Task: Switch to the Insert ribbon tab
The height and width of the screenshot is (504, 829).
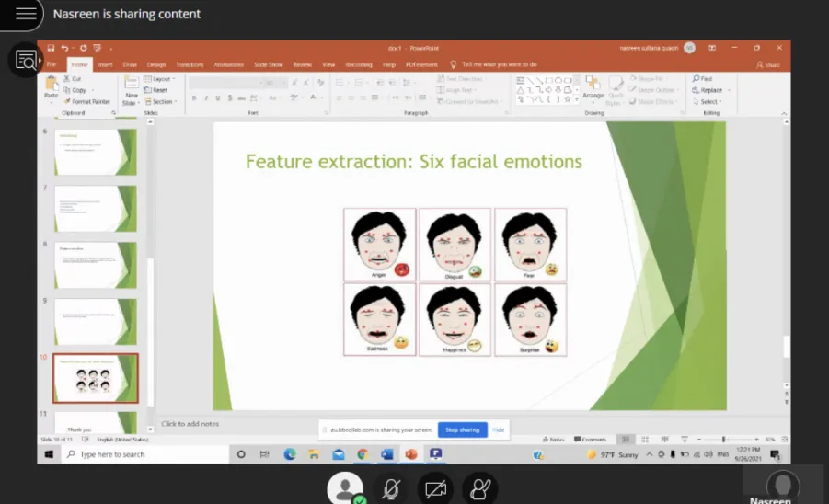Action: tap(105, 64)
